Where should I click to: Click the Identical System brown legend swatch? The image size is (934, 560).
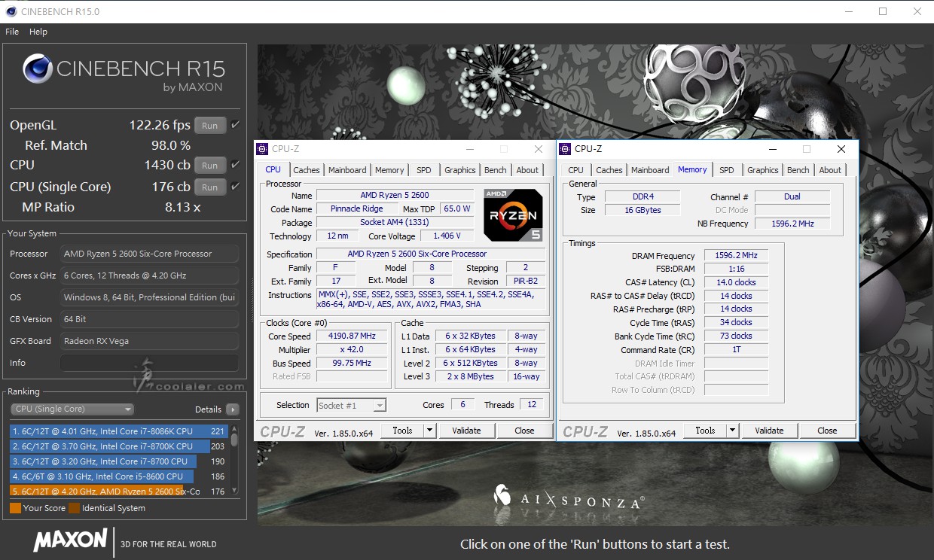click(75, 508)
